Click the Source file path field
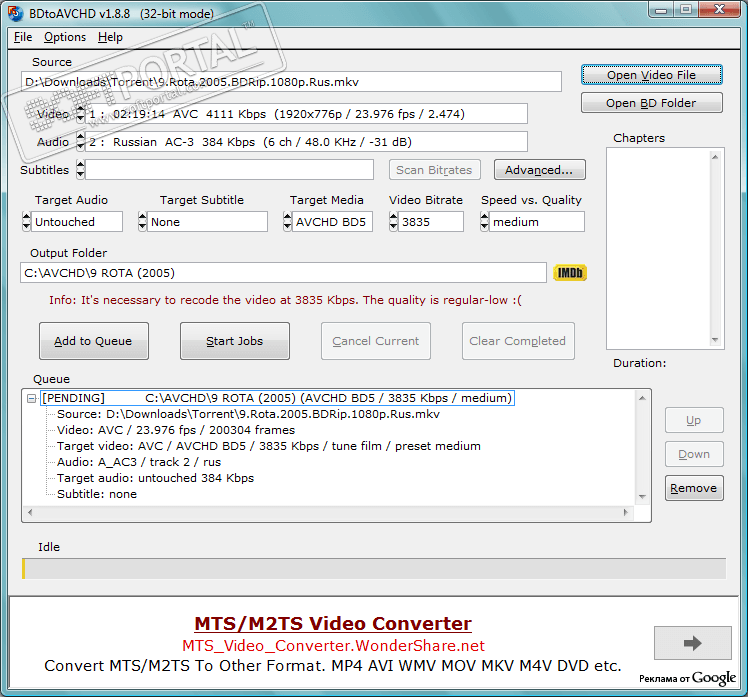The image size is (748, 697). tap(291, 82)
